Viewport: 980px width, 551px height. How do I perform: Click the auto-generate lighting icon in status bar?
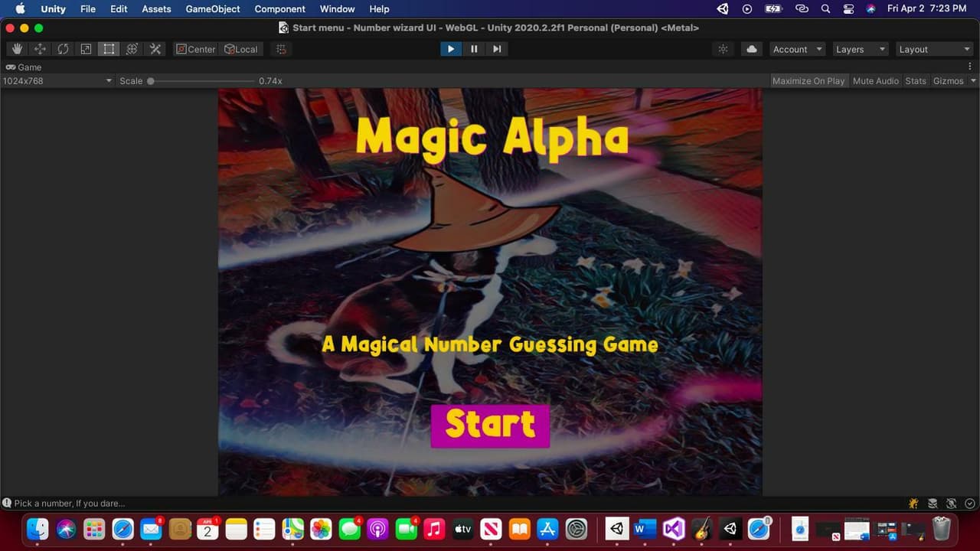951,504
